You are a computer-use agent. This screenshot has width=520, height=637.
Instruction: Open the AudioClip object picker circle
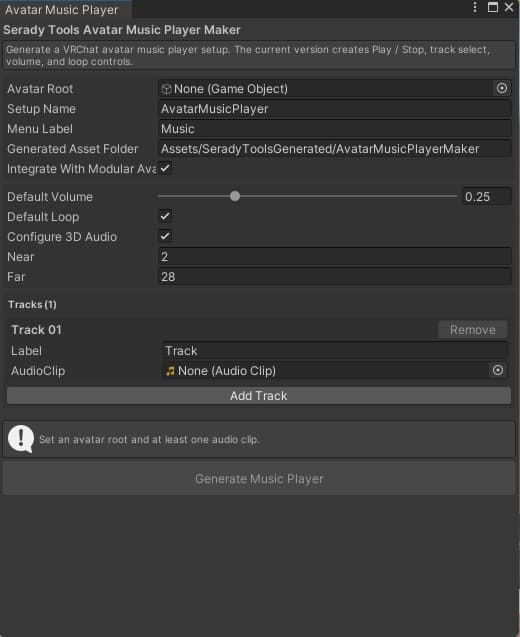(x=498, y=370)
